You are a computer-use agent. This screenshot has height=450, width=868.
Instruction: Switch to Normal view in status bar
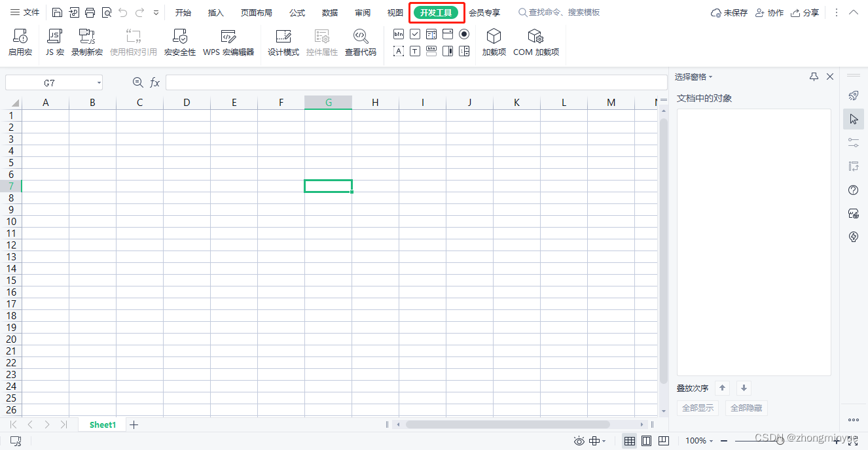tap(630, 441)
